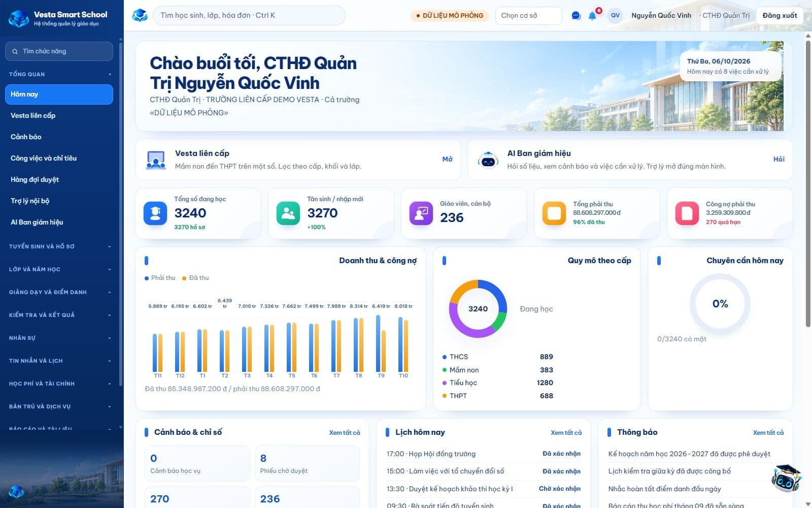This screenshot has width=812, height=508.
Task: Focus the Tìm chức năng sidebar search field
Action: [59, 51]
